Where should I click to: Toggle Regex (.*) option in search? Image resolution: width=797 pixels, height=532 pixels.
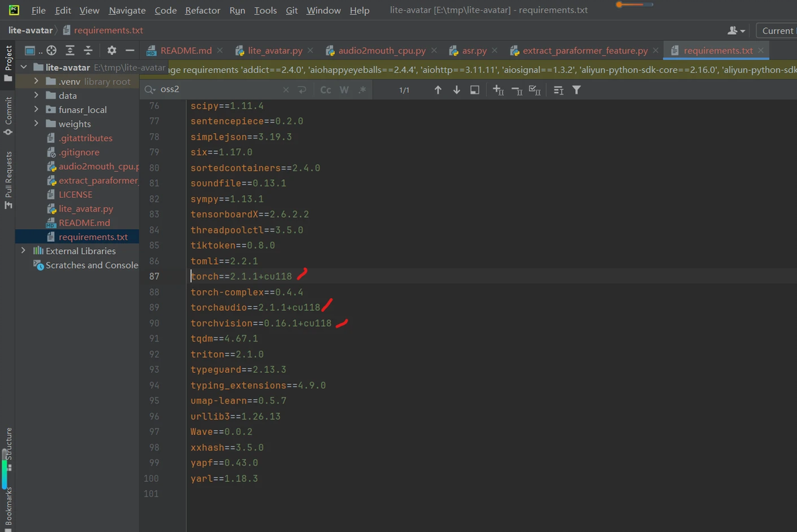[x=362, y=90]
